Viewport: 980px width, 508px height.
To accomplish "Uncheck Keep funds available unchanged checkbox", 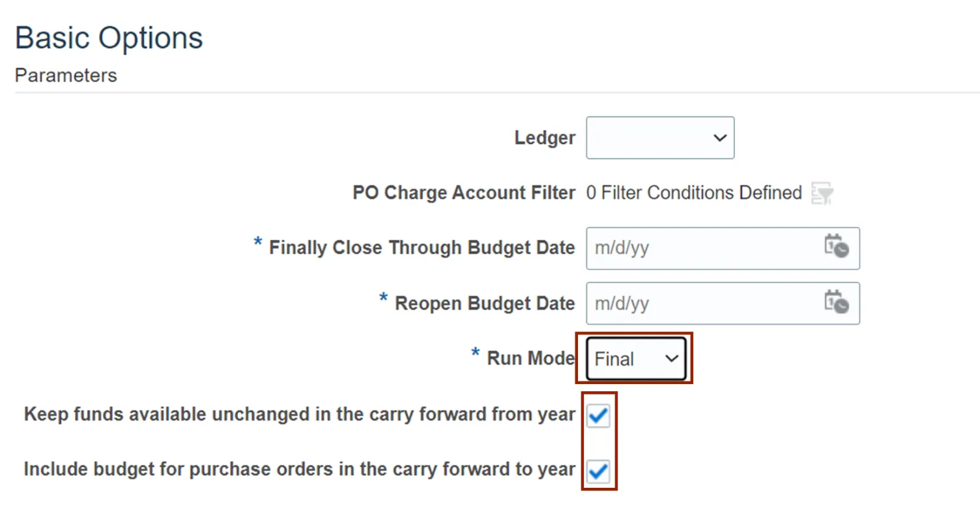I will coord(598,415).
